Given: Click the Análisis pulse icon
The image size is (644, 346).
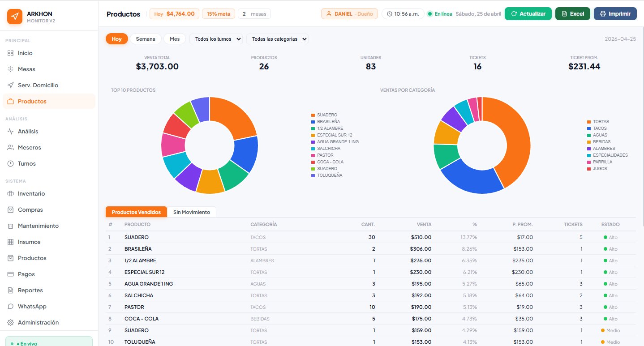Looking at the screenshot, I should pyautogui.click(x=11, y=132).
